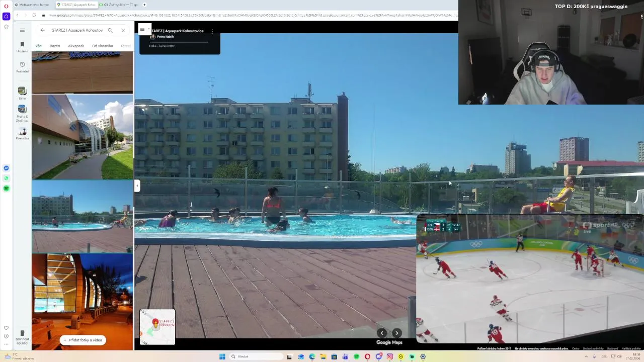Select the Akvapark photo filter tab

click(x=76, y=46)
